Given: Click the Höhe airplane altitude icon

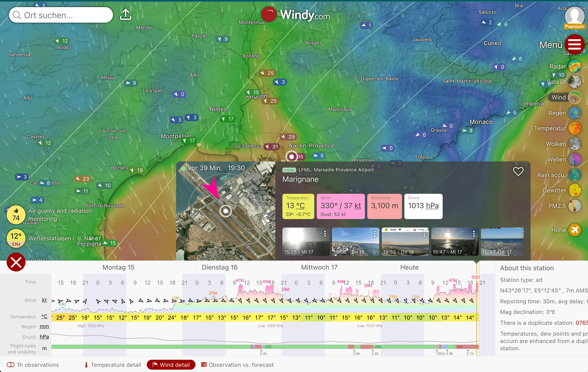Looking at the screenshot, I should pyautogui.click(x=575, y=230).
